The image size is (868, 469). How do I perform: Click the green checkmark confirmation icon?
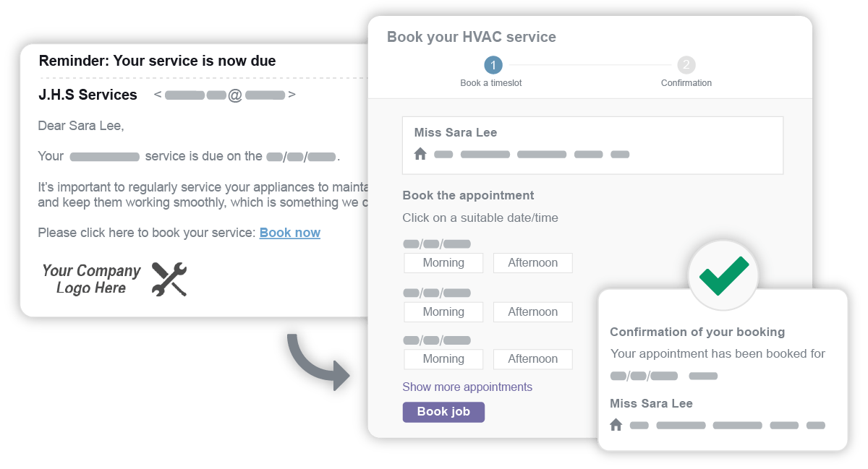(723, 274)
